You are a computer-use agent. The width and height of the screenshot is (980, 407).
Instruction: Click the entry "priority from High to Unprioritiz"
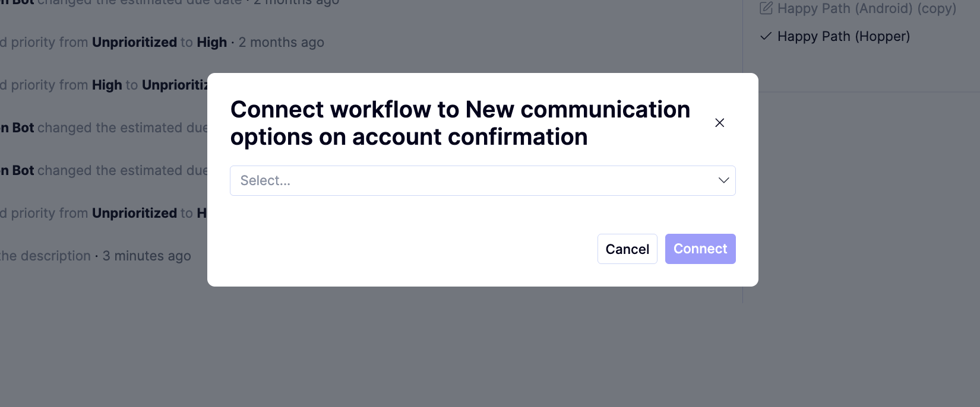pyautogui.click(x=104, y=85)
